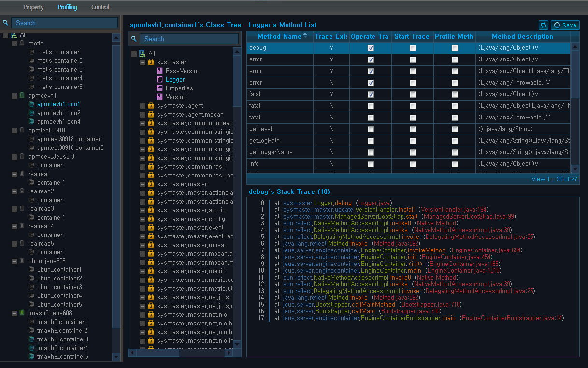
Task: Open the Control tab
Action: click(100, 7)
